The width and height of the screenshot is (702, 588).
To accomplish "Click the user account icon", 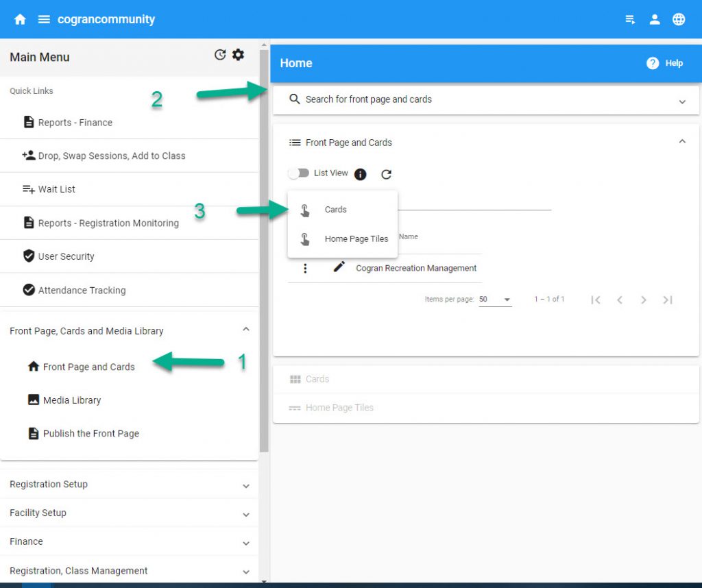I will pyautogui.click(x=655, y=19).
